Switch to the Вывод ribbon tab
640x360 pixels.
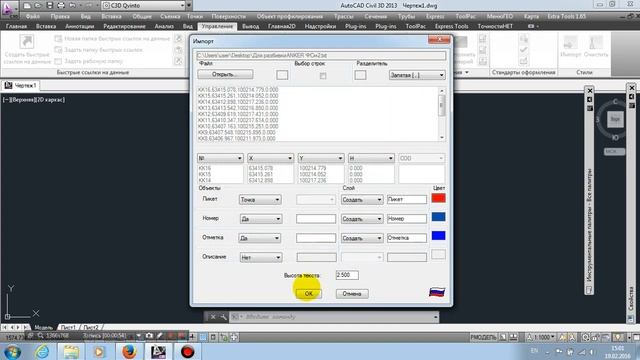point(251,26)
